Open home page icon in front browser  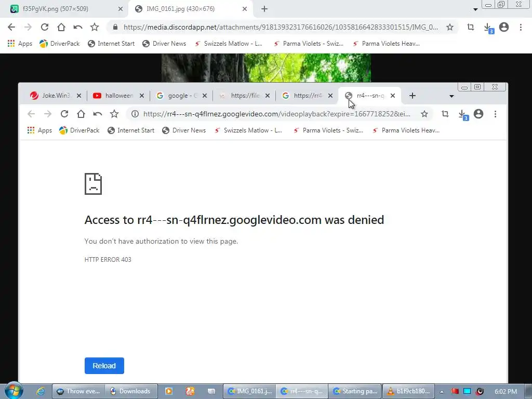(x=81, y=114)
